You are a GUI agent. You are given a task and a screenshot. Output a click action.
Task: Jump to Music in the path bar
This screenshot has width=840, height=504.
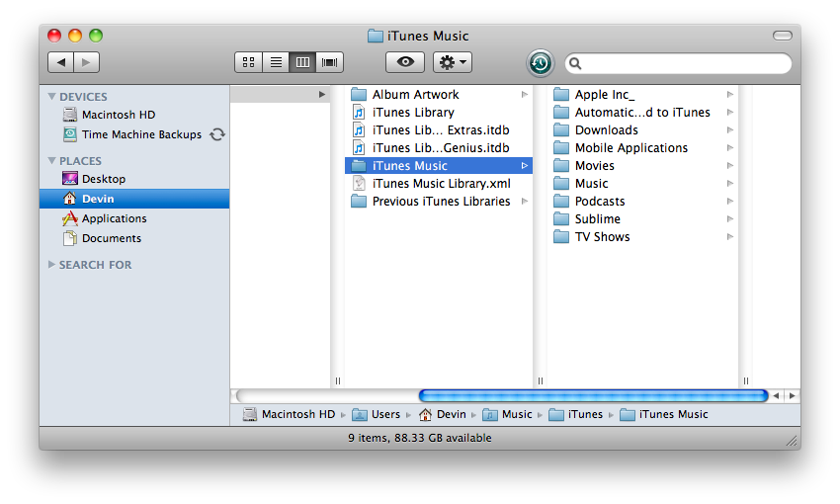coord(507,414)
